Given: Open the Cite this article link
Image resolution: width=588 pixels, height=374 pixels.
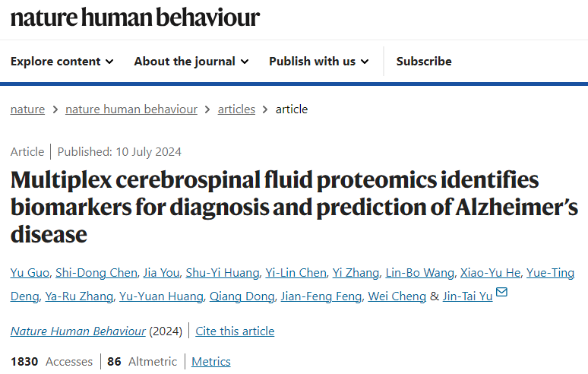Looking at the screenshot, I should 235,331.
